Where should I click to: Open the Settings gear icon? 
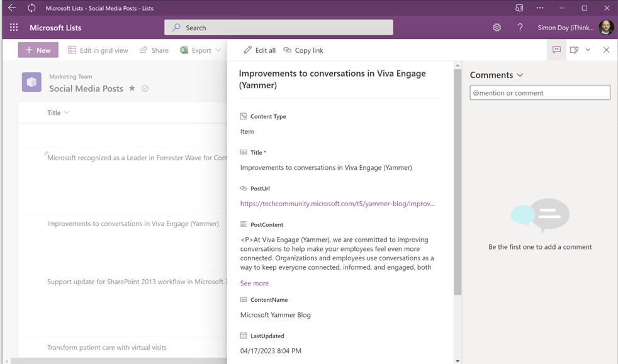[x=497, y=28]
